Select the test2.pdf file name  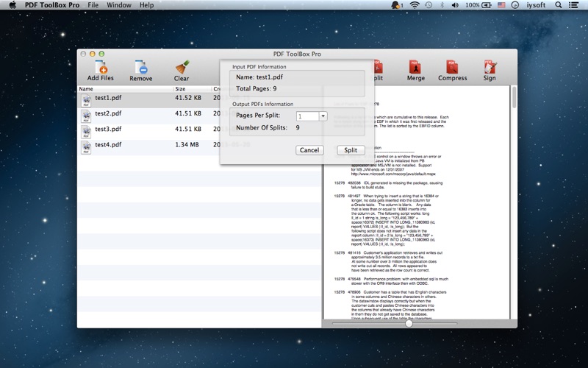tap(108, 113)
